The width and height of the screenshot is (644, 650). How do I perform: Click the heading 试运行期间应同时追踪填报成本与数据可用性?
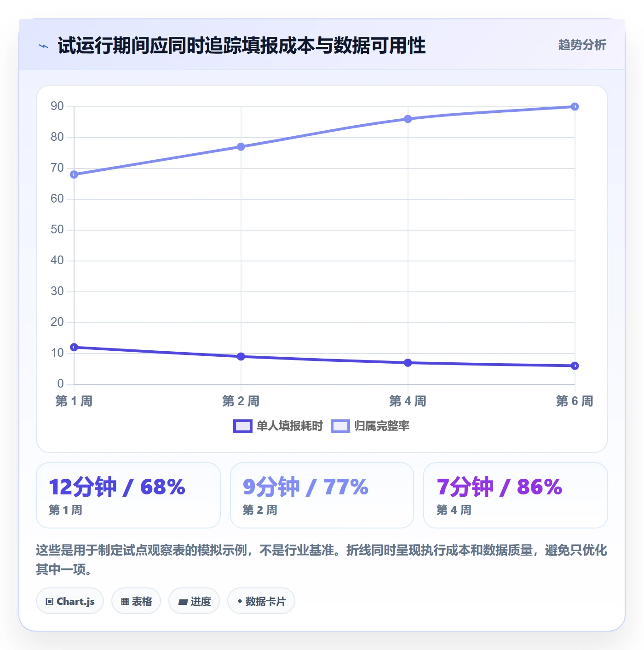242,46
